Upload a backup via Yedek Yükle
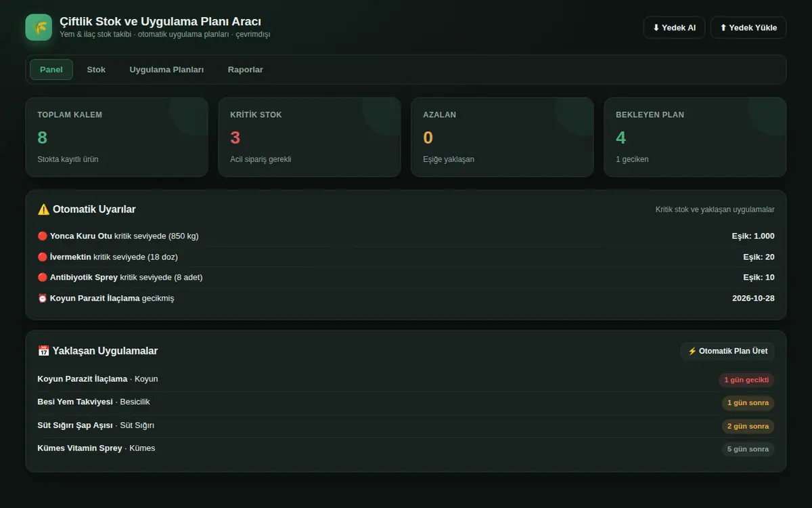The width and height of the screenshot is (812, 508). tap(748, 28)
